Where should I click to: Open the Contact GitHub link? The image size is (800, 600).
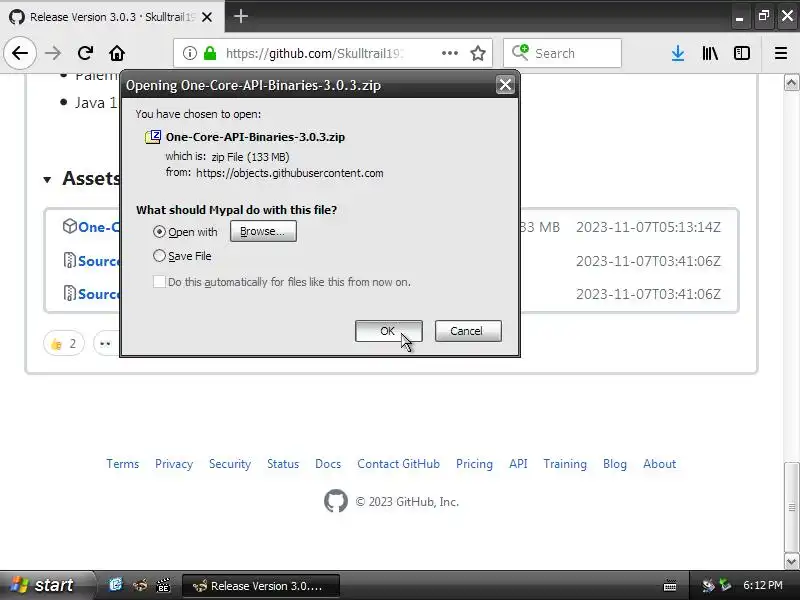398,464
